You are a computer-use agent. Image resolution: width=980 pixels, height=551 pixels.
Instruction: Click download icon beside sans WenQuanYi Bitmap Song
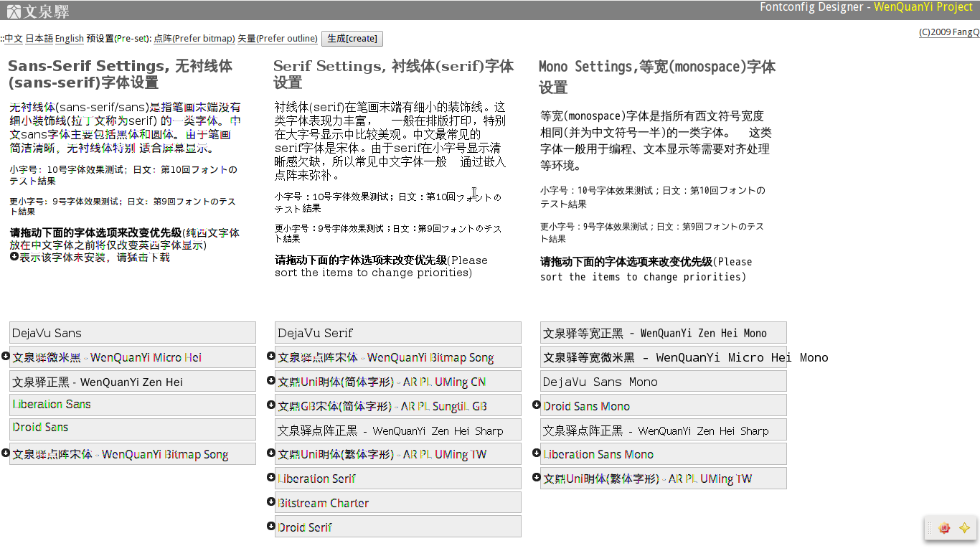point(6,453)
